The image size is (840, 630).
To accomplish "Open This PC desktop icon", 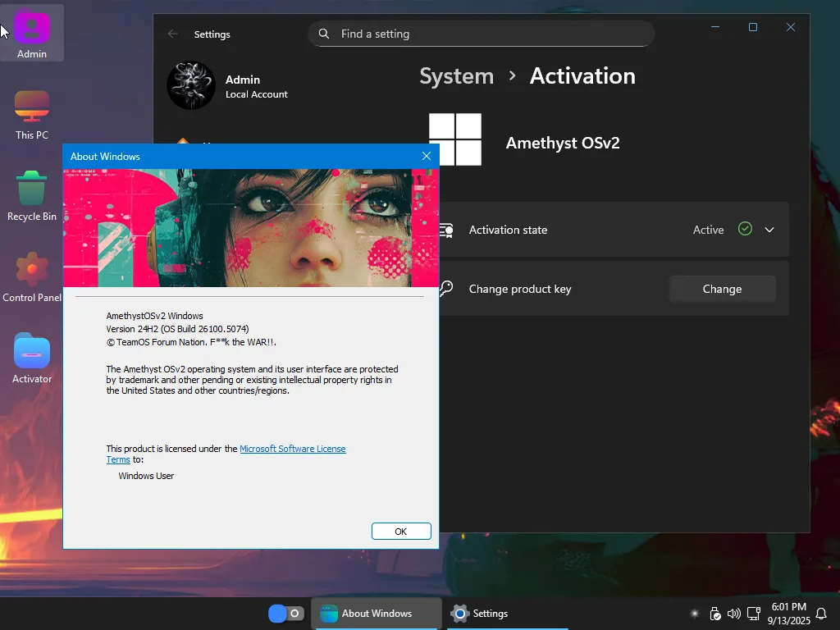I will point(32,115).
